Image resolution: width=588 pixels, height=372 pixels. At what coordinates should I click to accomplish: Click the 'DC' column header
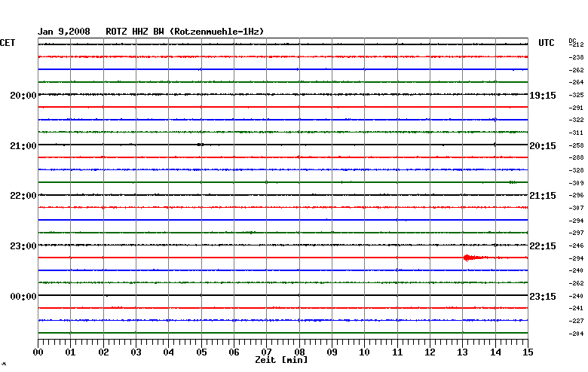(572, 41)
